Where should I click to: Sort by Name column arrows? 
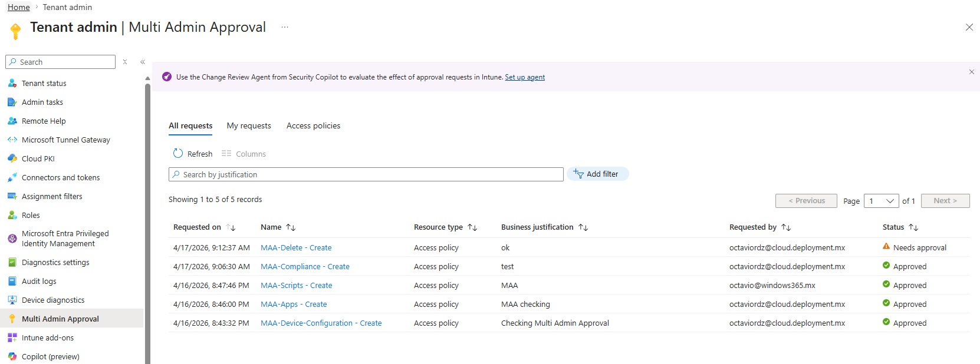(291, 227)
